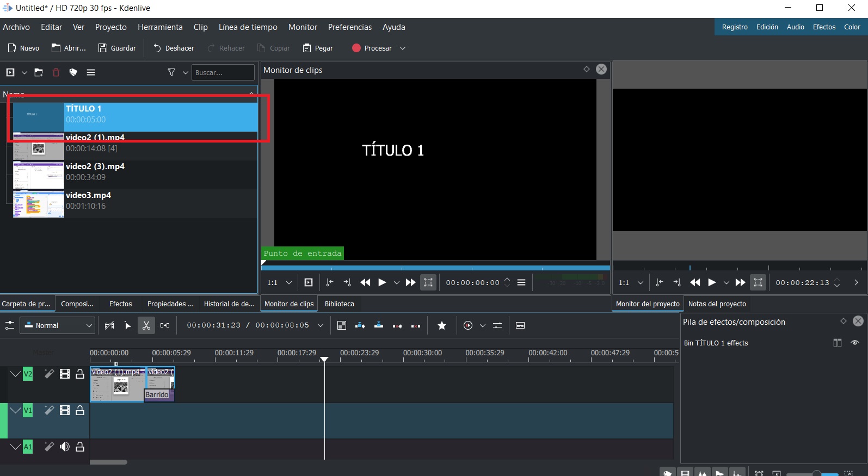Image resolution: width=868 pixels, height=476 pixels.
Task: Toggle effects eye in the effect stack
Action: tap(855, 343)
